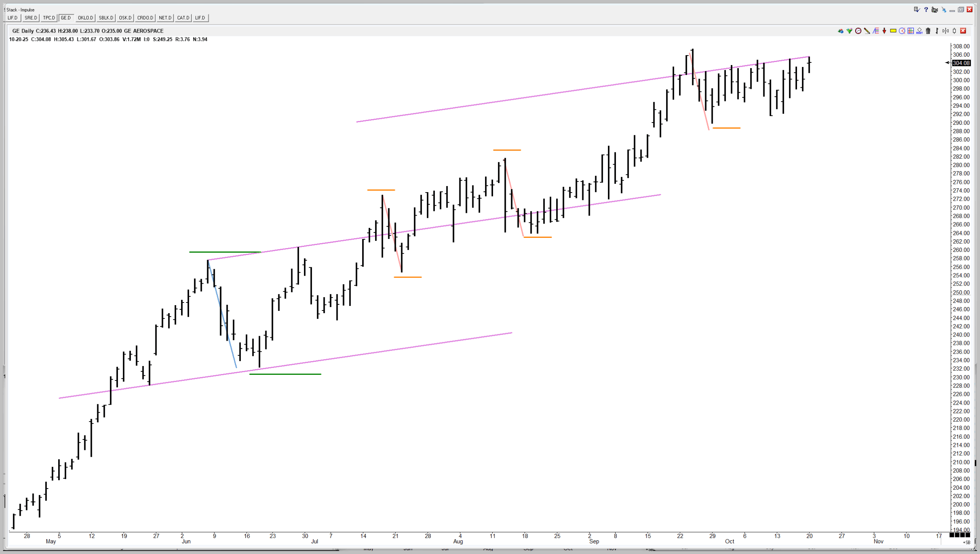This screenshot has height=554, width=980.
Task: Click the 304.08 current price label
Action: (x=961, y=63)
